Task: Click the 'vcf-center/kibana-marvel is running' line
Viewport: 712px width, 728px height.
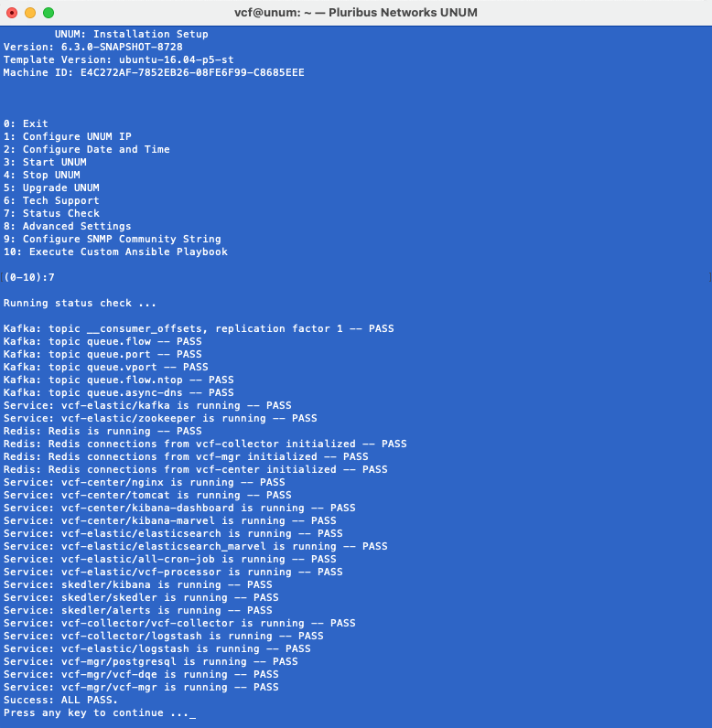Action: [169, 521]
